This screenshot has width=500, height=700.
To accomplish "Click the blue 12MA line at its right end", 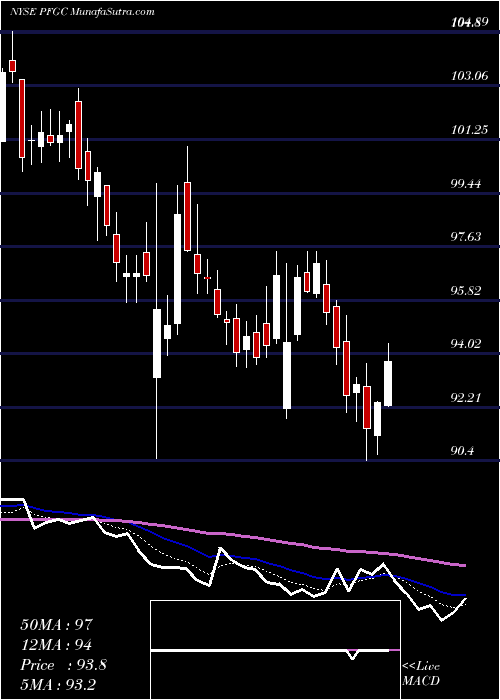I will point(460,595).
